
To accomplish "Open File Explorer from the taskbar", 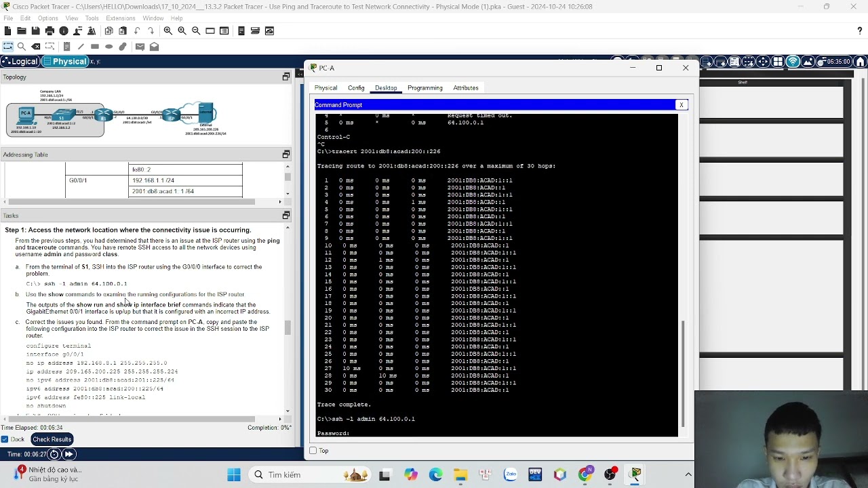I will 460,474.
